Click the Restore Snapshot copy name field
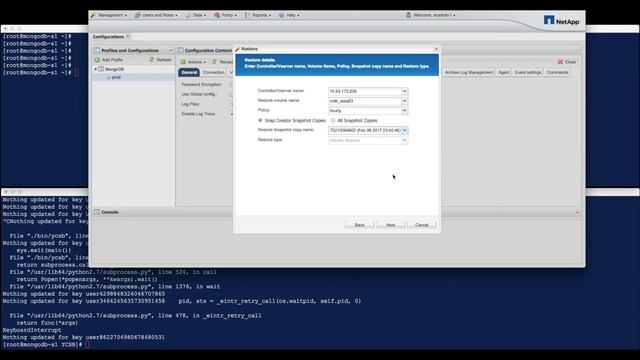The height and width of the screenshot is (360, 640). pyautogui.click(x=365, y=130)
